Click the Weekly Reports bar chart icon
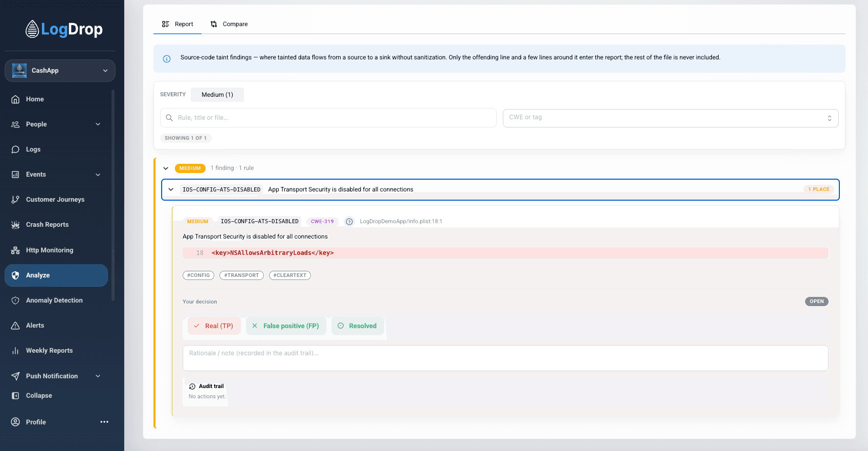The width and height of the screenshot is (868, 451). click(x=15, y=351)
